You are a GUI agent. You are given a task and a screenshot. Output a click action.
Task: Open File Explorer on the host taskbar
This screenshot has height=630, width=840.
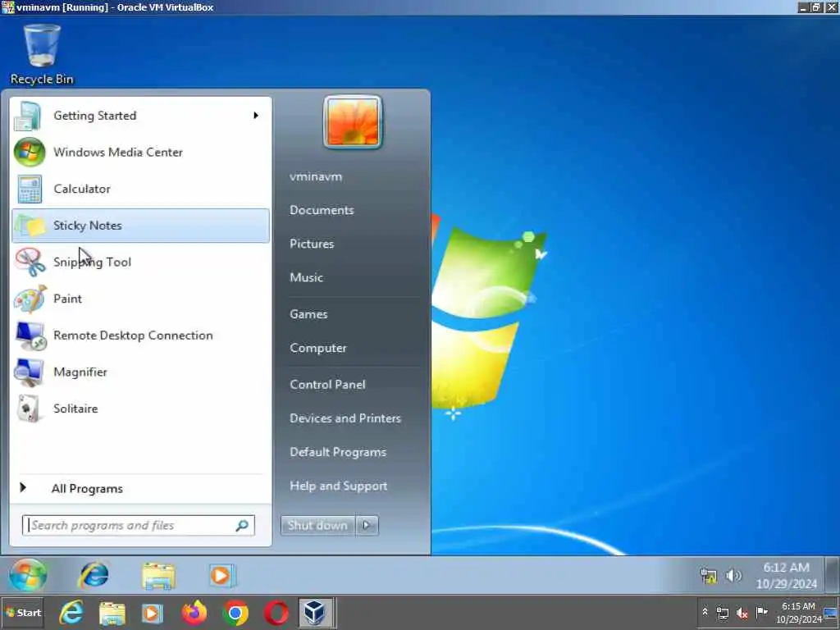(x=112, y=614)
